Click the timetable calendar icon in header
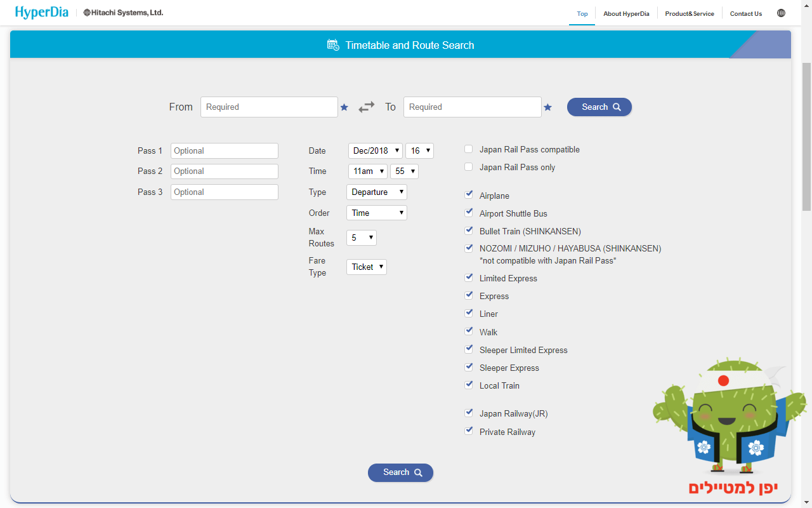812x508 pixels. [x=333, y=45]
